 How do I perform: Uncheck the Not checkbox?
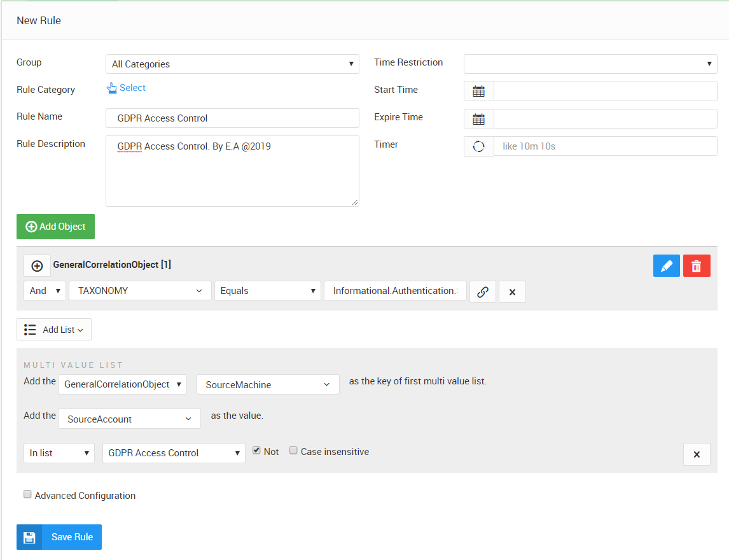256,451
